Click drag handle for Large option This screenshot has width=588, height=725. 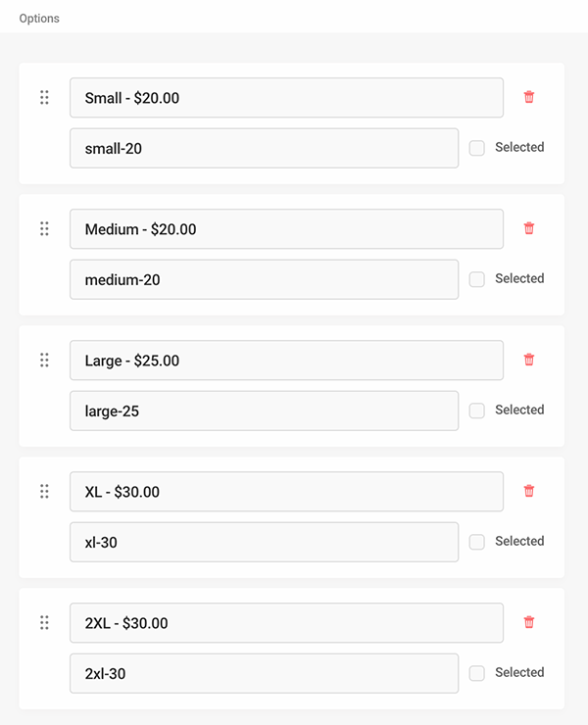point(44,361)
